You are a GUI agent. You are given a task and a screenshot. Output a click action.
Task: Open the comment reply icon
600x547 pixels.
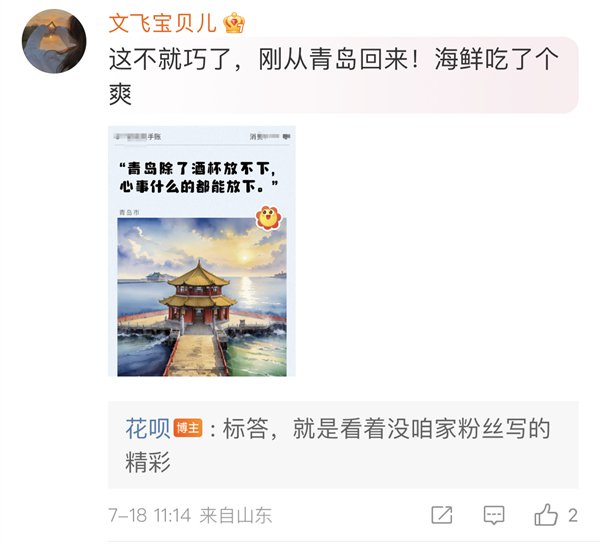coord(494,515)
